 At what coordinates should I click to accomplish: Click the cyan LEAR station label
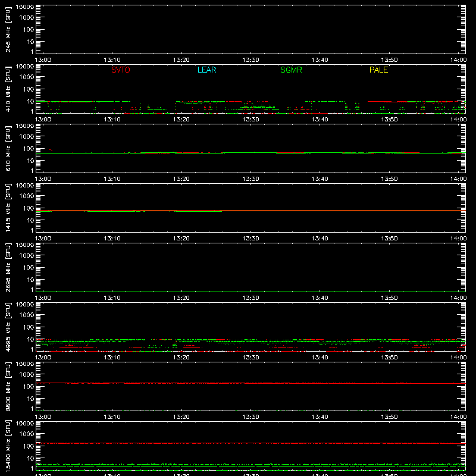click(x=206, y=70)
